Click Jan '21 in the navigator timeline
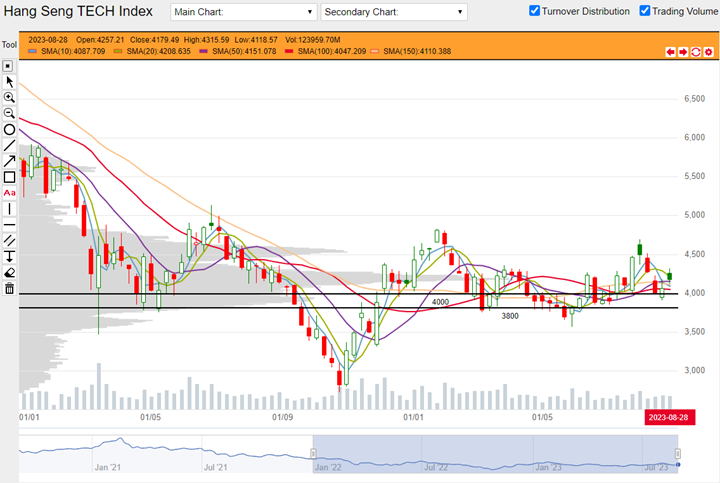 [x=107, y=467]
